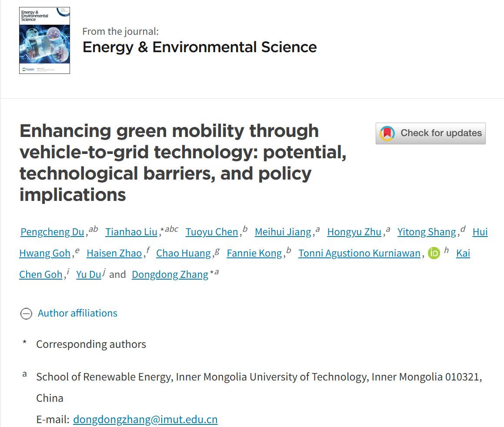Select author Tuoyu Chen's name
This screenshot has height=427, width=504.
212,232
